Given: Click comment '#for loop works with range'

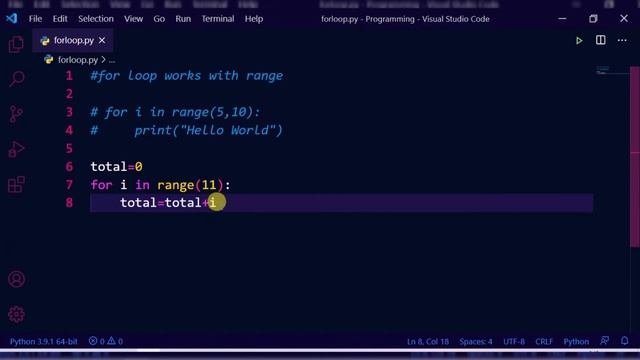Looking at the screenshot, I should pos(187,76).
